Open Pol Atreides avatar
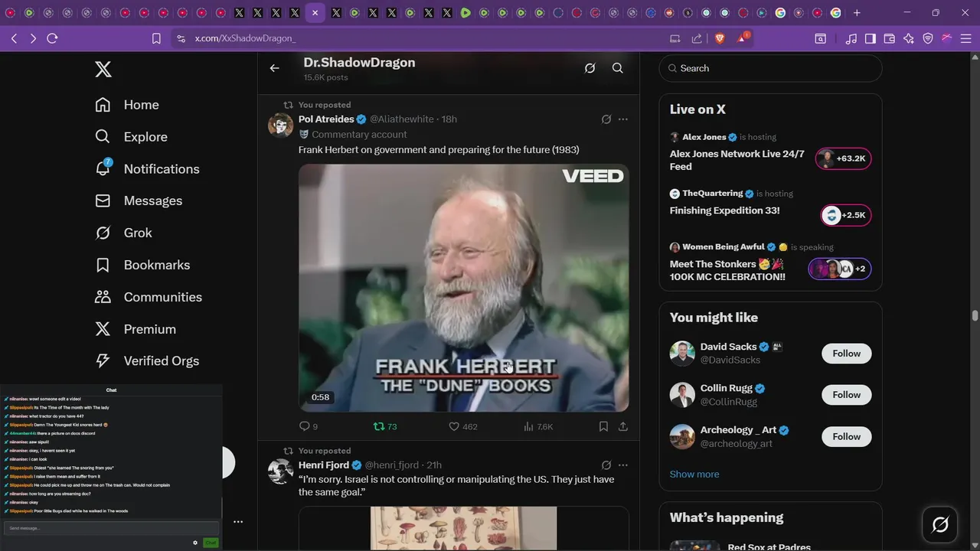The height and width of the screenshot is (551, 980). [x=280, y=126]
